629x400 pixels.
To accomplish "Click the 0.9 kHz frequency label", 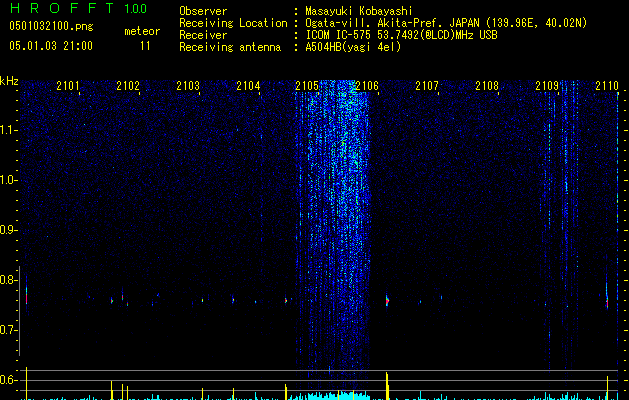I will tap(8, 230).
